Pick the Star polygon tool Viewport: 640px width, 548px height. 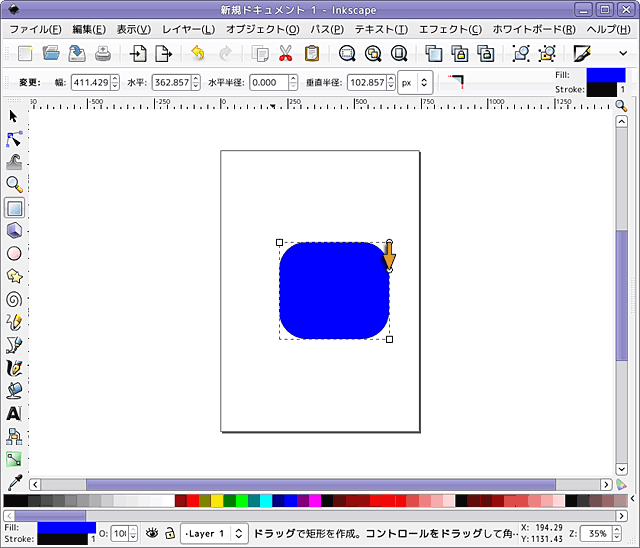click(14, 276)
